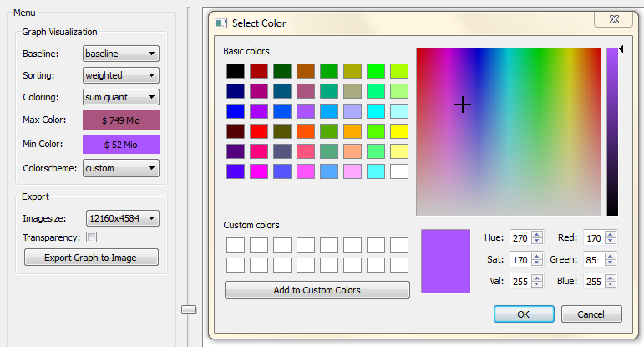Click the Val input field
This screenshot has height=347, width=644.
tap(520, 281)
